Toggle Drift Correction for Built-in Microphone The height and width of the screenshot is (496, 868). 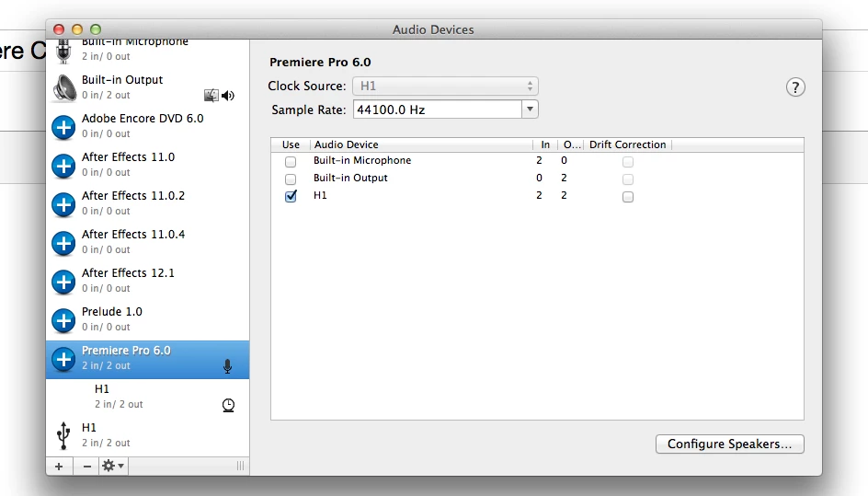(x=628, y=161)
